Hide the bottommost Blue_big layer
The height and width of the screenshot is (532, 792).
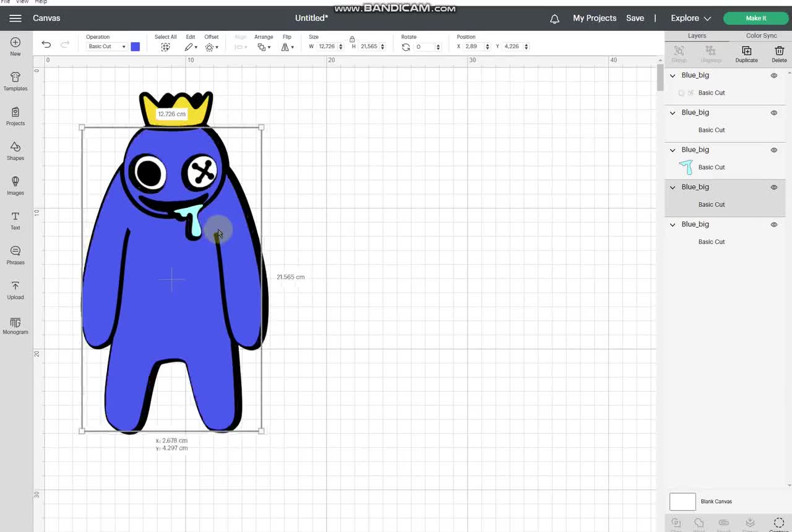click(774, 225)
